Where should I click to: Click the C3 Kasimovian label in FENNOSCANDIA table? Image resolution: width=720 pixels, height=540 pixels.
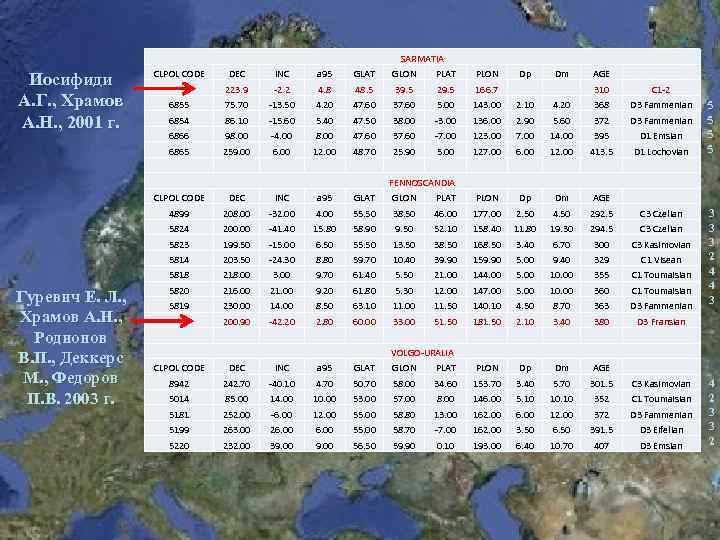pos(661,245)
